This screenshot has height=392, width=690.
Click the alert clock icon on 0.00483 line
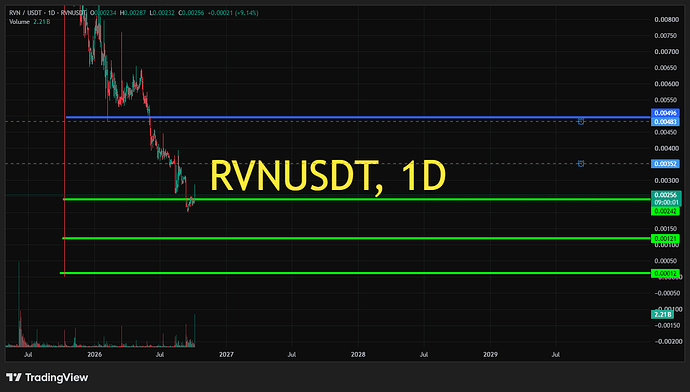click(x=581, y=121)
